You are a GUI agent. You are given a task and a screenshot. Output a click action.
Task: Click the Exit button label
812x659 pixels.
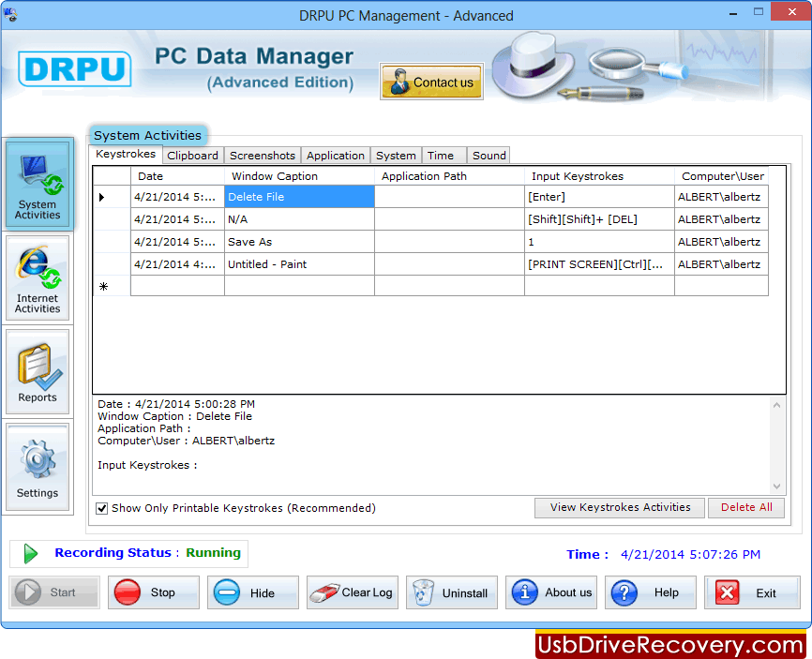765,592
